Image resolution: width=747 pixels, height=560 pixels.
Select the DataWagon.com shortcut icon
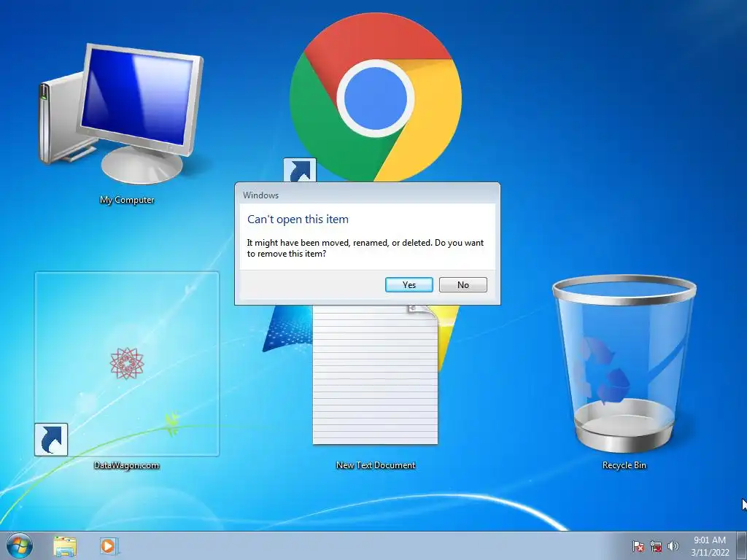point(127,365)
